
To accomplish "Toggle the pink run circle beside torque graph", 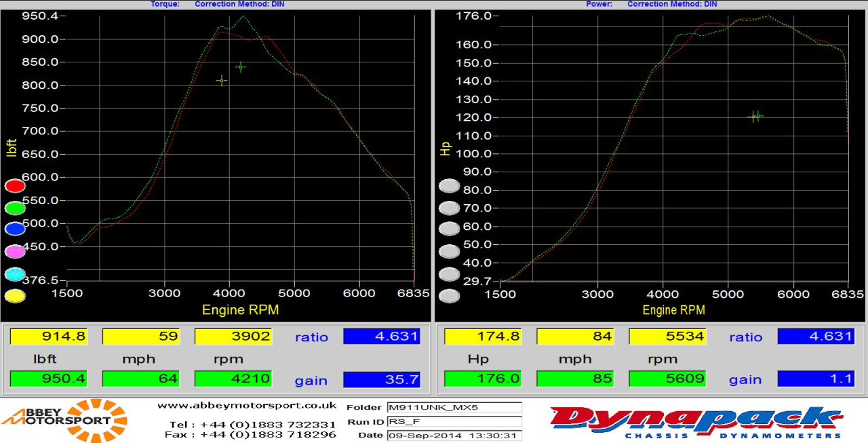I will [15, 252].
